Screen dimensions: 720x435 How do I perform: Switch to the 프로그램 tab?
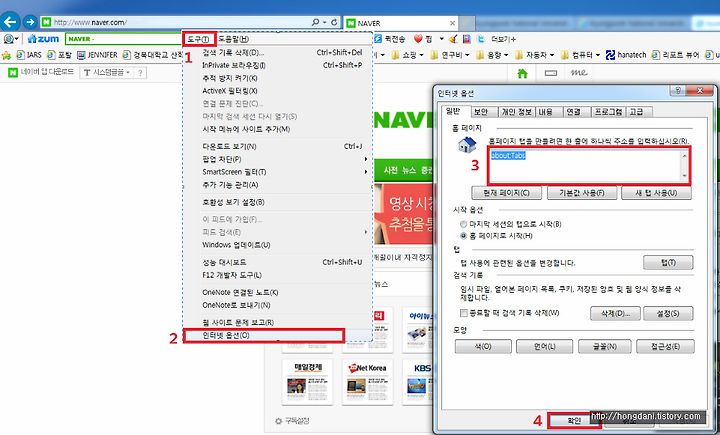(x=608, y=112)
